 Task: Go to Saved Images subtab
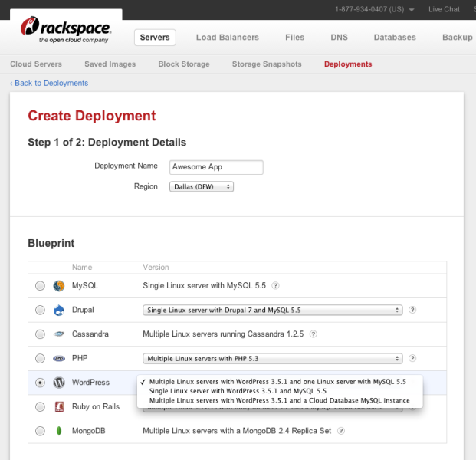coord(110,64)
